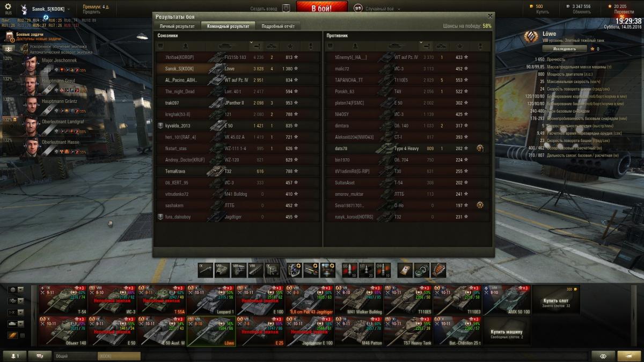644x362 pixels.
Task: Open the chat channels button in bottom bar
Action: click(39, 356)
